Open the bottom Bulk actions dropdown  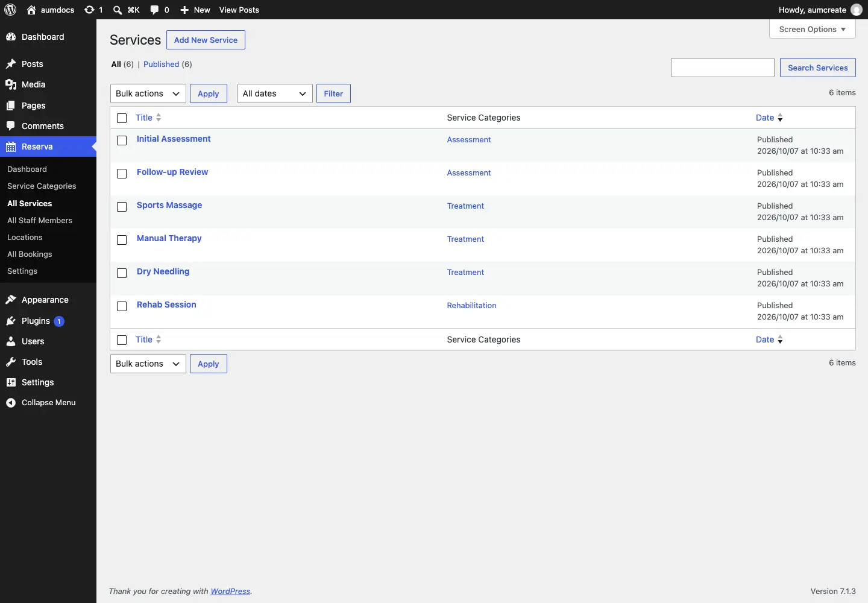pyautogui.click(x=148, y=364)
